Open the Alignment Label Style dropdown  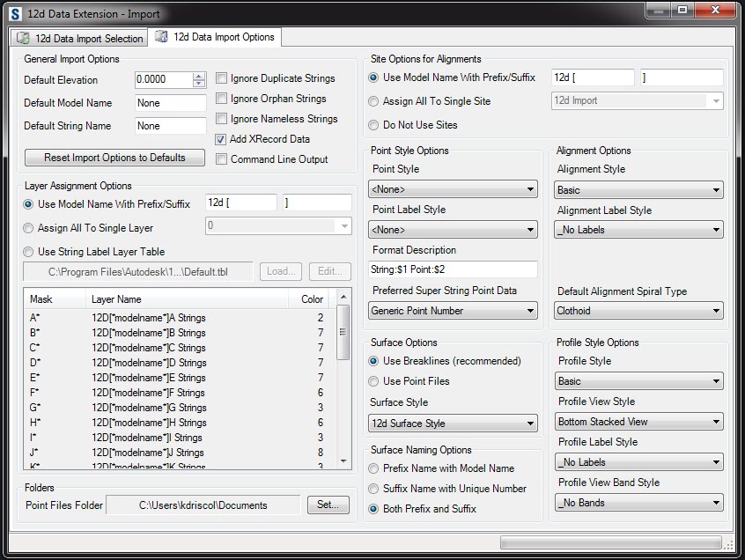(x=638, y=230)
